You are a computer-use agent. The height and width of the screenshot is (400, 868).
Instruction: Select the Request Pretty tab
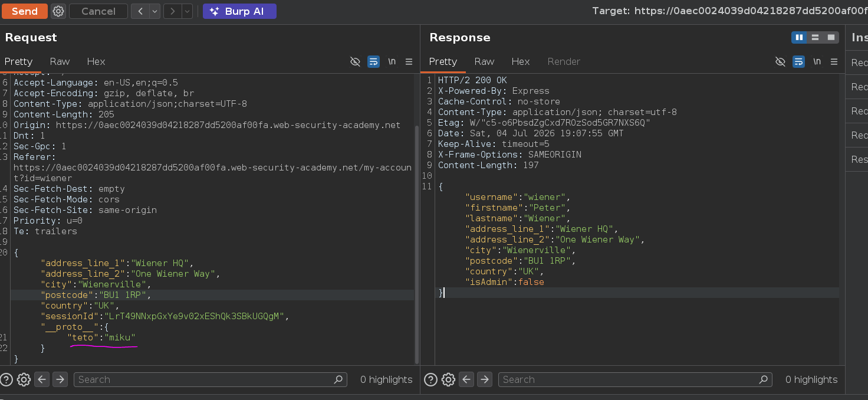(19, 61)
